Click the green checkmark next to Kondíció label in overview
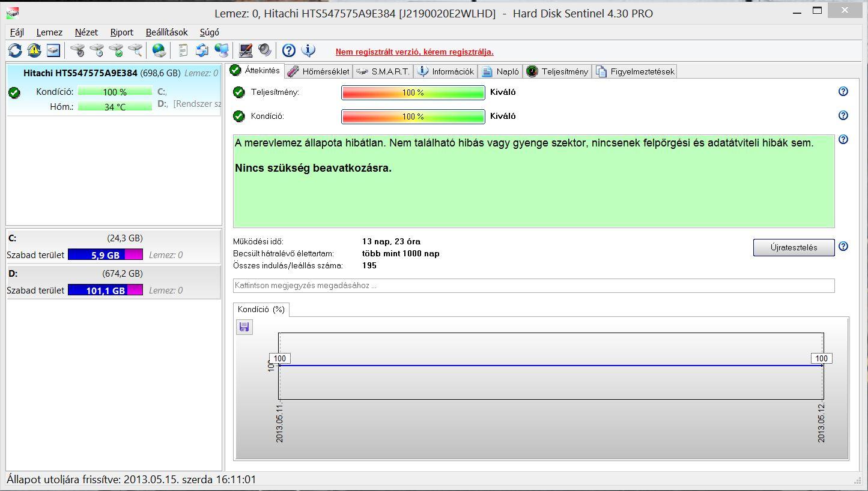Viewport: 868px width, 491px height. pyautogui.click(x=239, y=116)
